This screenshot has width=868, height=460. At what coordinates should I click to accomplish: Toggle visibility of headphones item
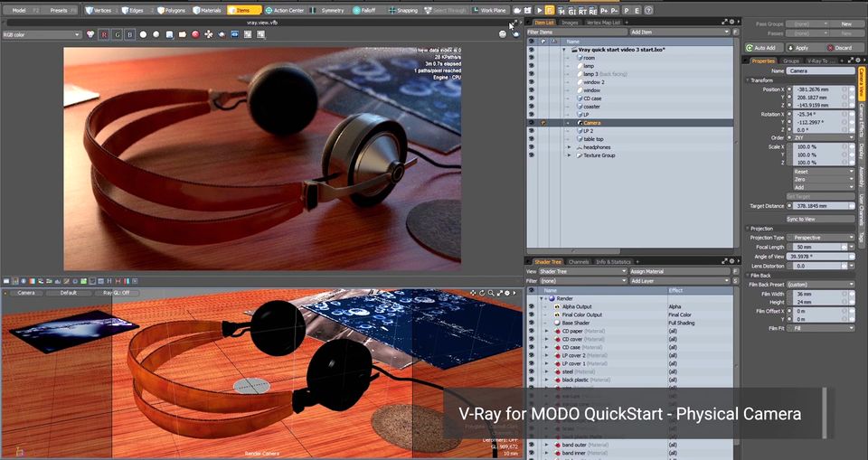click(x=532, y=147)
